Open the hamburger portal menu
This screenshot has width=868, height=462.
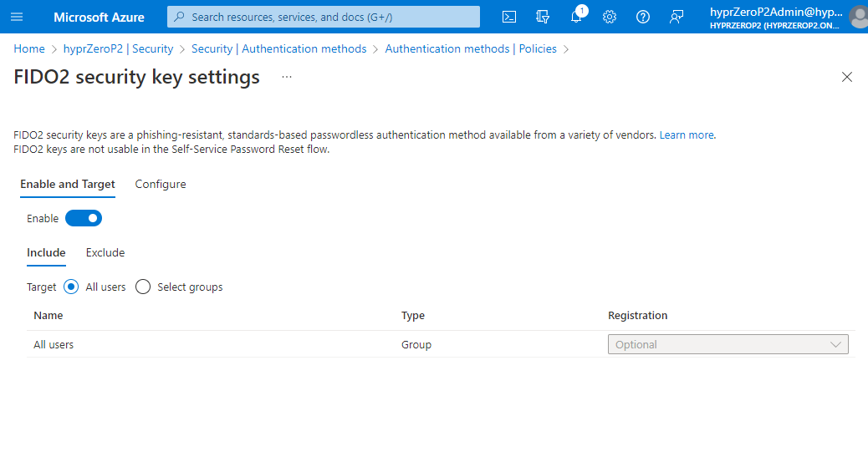(x=17, y=17)
